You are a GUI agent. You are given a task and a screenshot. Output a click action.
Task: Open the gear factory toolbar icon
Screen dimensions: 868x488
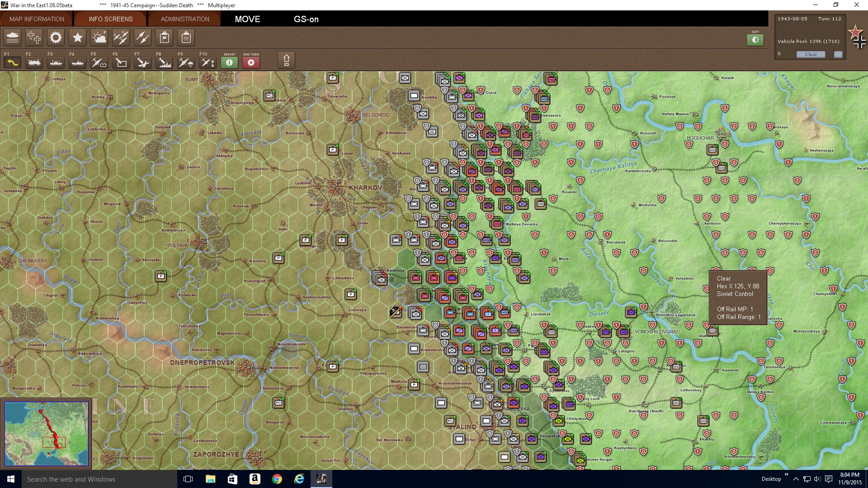tap(56, 38)
